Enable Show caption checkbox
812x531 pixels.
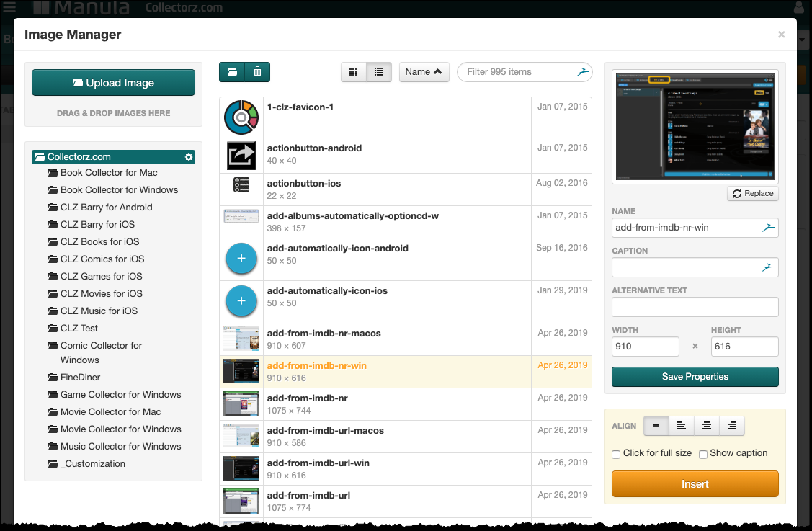click(x=703, y=455)
